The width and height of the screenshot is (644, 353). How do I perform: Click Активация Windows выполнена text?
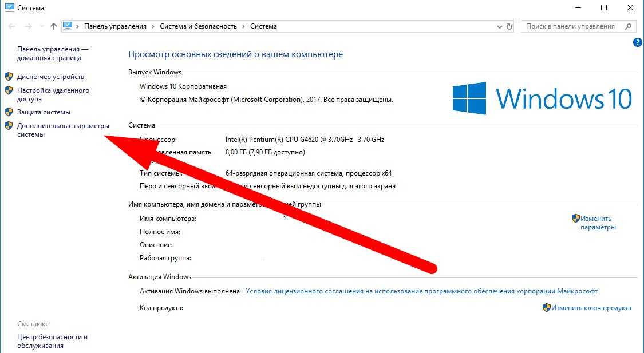pos(189,291)
